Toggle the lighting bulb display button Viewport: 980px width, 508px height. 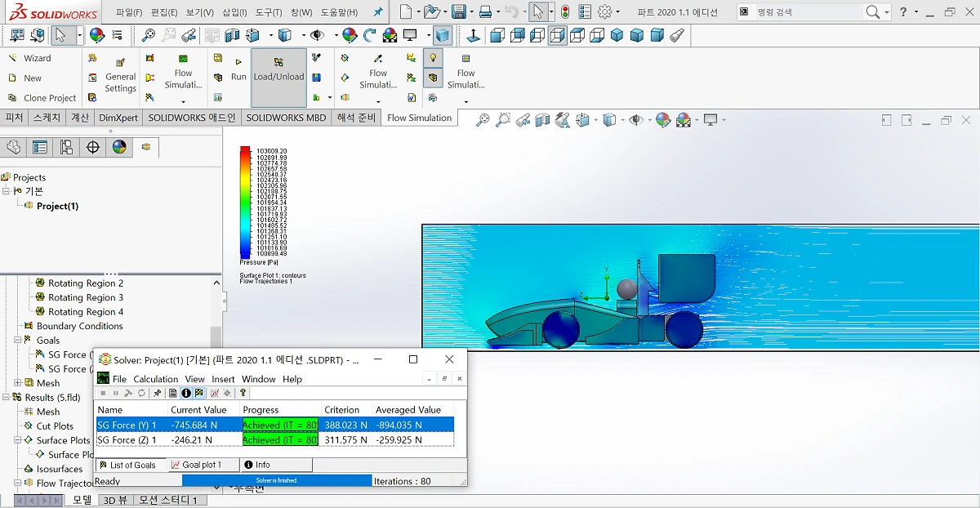(x=433, y=58)
